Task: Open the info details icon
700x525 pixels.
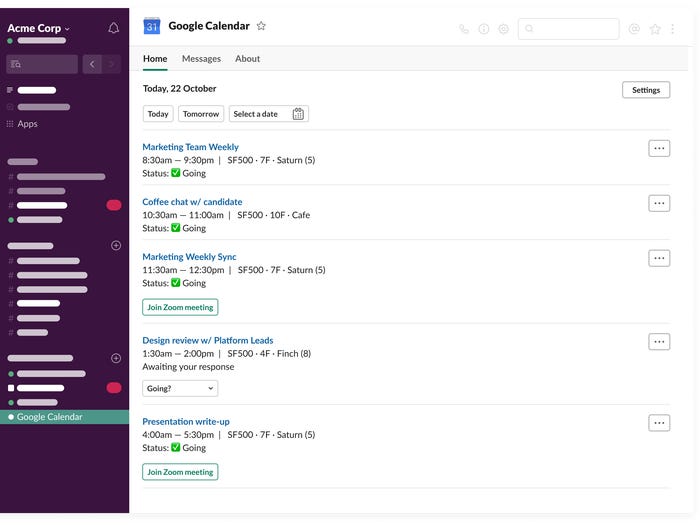Action: pos(484,29)
